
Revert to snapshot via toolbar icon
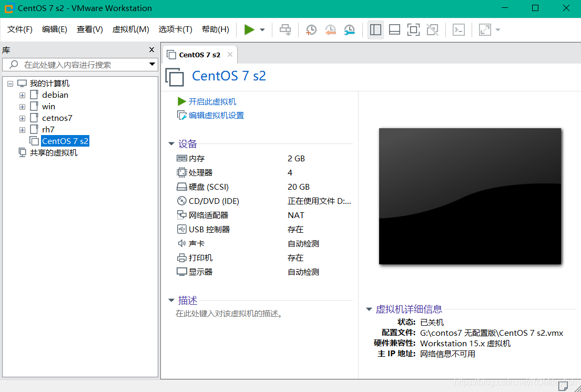pyautogui.click(x=330, y=30)
